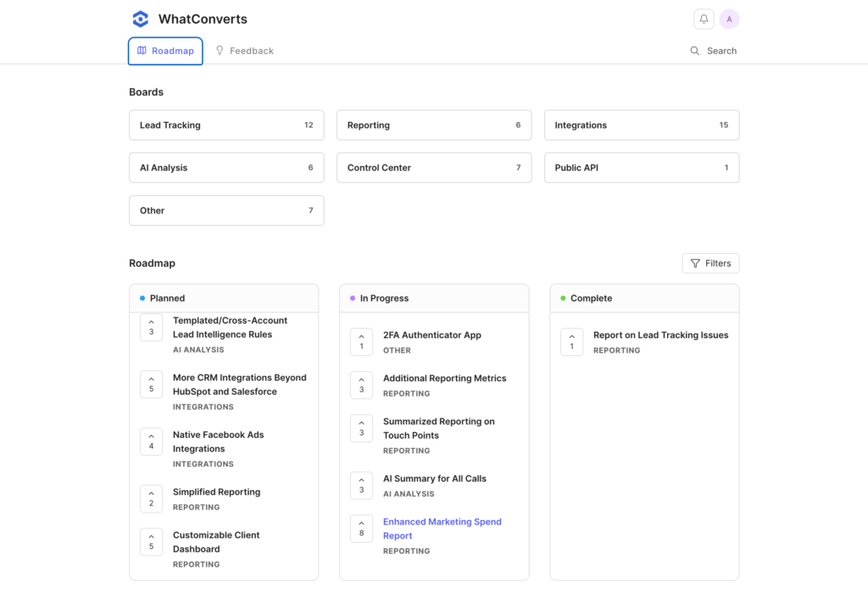Open notifications via the bell icon
This screenshot has height=609, width=868.
(704, 19)
